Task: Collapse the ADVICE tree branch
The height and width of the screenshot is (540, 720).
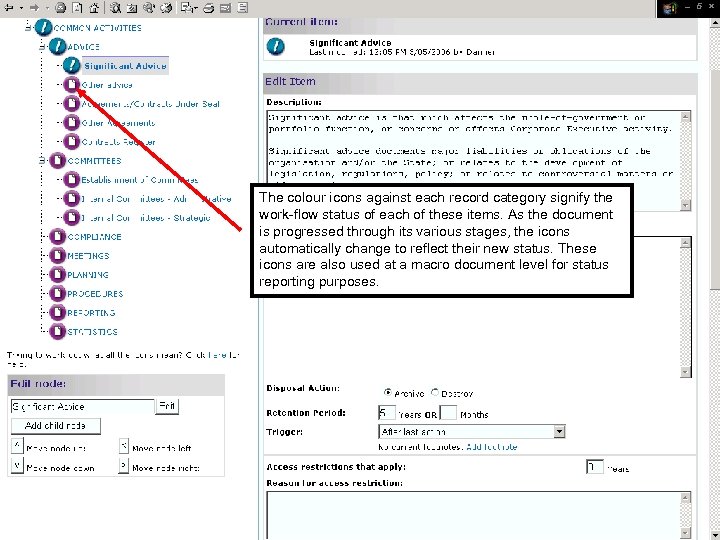Action: coord(42,46)
